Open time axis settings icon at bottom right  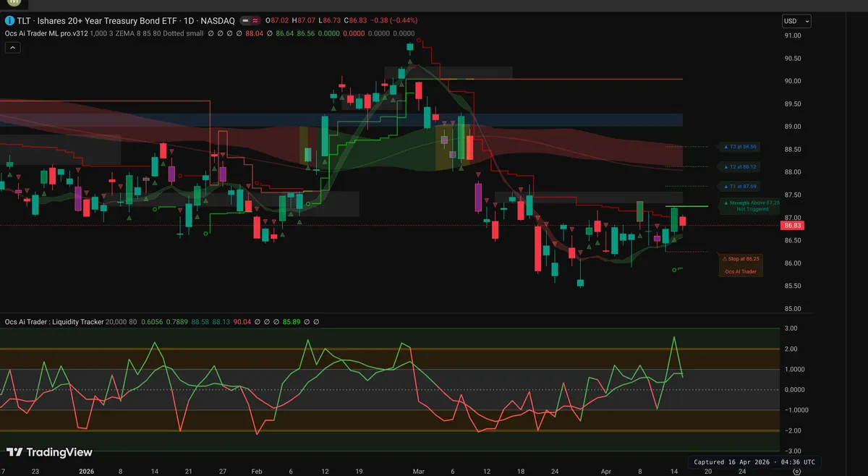pos(796,470)
